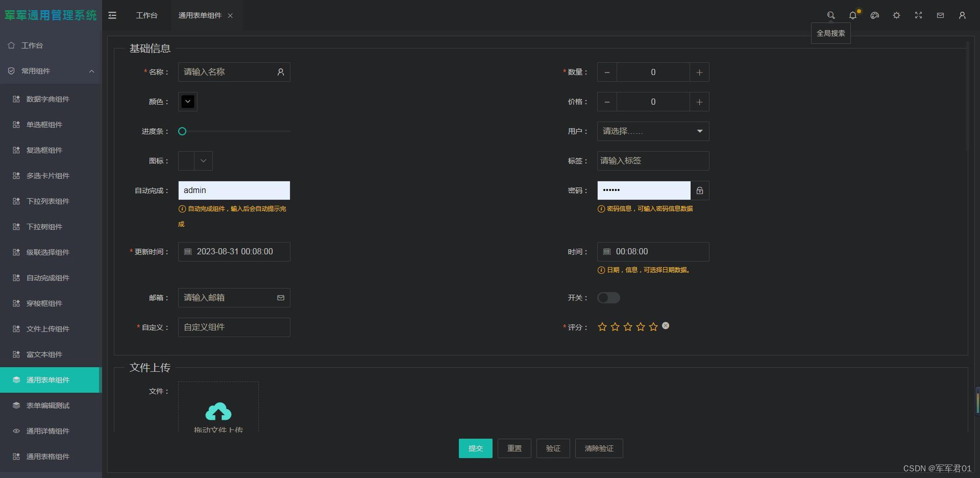Focus the 标签 tag input field

[x=653, y=161]
